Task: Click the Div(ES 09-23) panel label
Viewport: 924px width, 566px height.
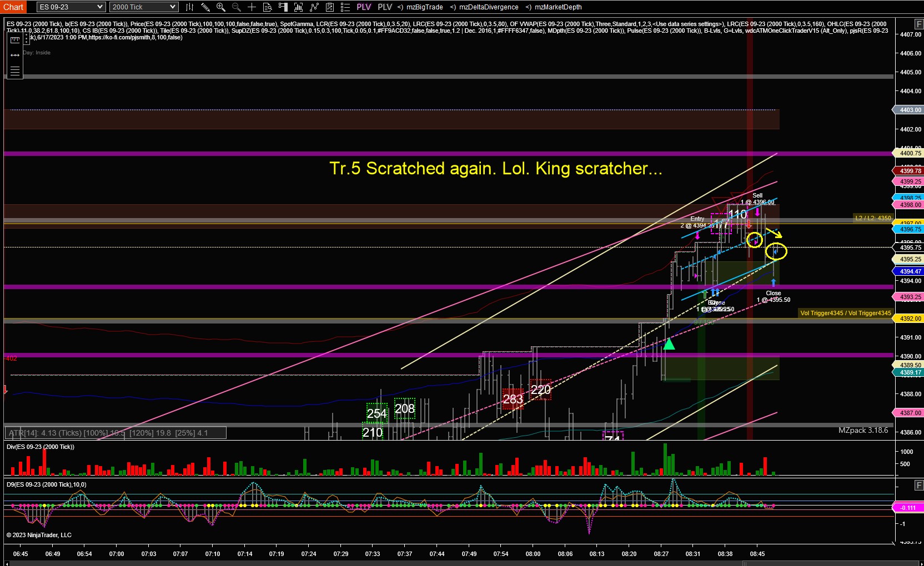Action: pyautogui.click(x=40, y=447)
